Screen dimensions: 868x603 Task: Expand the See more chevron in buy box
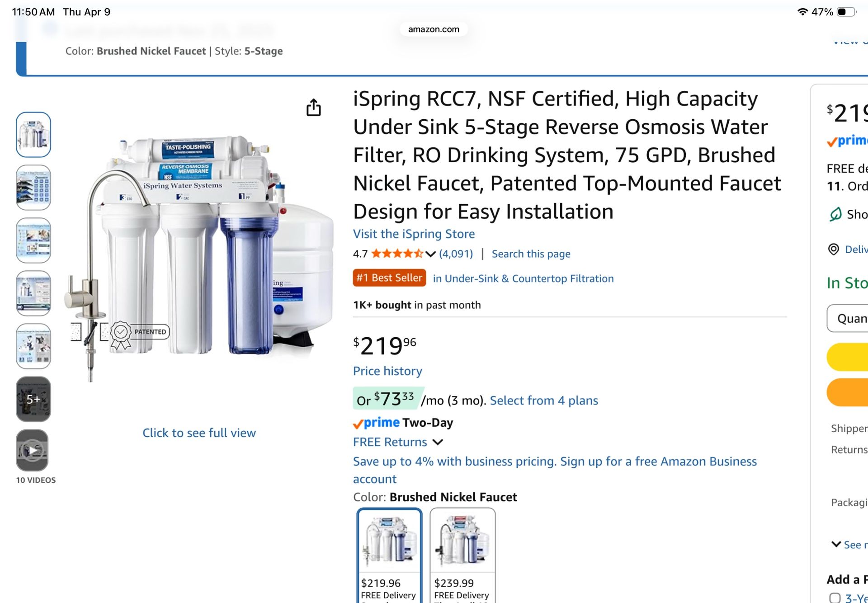836,544
